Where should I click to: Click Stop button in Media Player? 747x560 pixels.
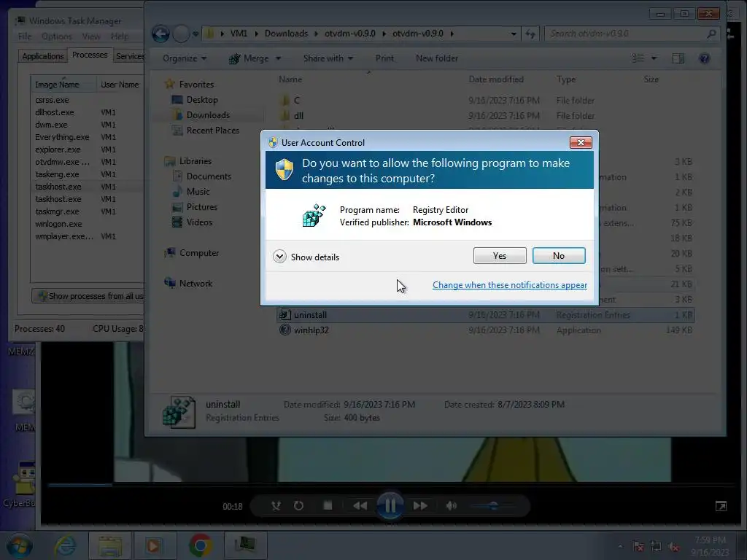(328, 505)
